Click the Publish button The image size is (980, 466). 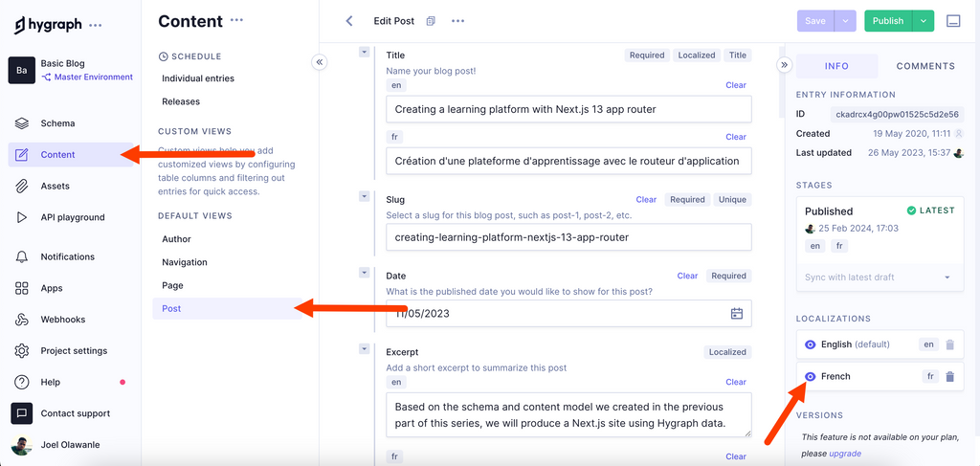tap(888, 21)
